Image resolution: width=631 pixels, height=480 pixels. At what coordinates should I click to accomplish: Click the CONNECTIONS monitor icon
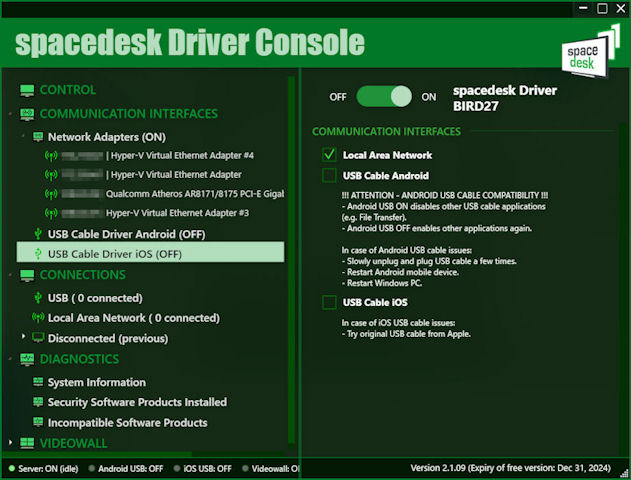(x=27, y=275)
